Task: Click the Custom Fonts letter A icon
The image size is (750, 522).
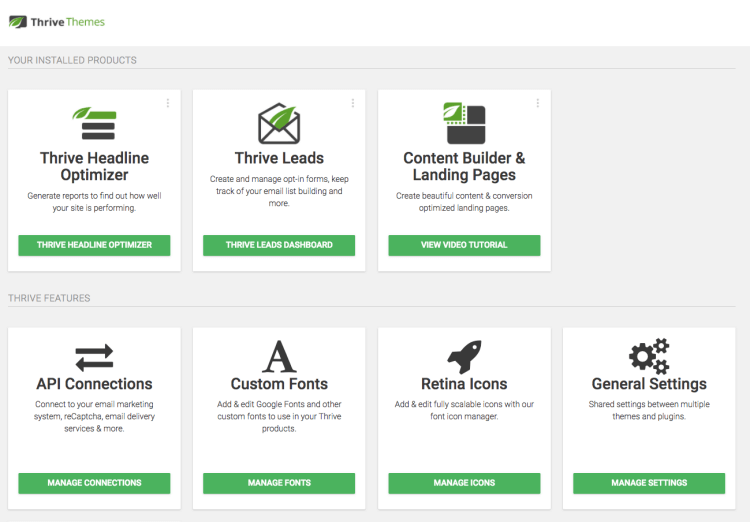Action: [279, 356]
